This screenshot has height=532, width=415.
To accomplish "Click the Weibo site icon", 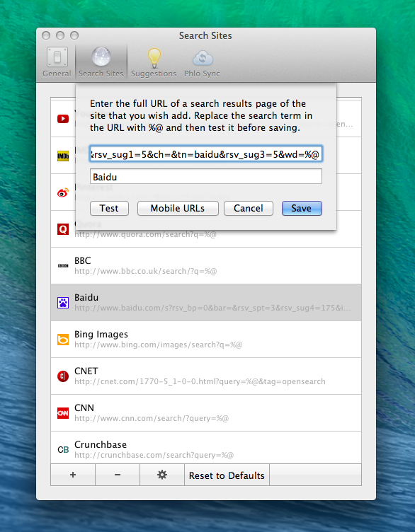I will pyautogui.click(x=63, y=192).
